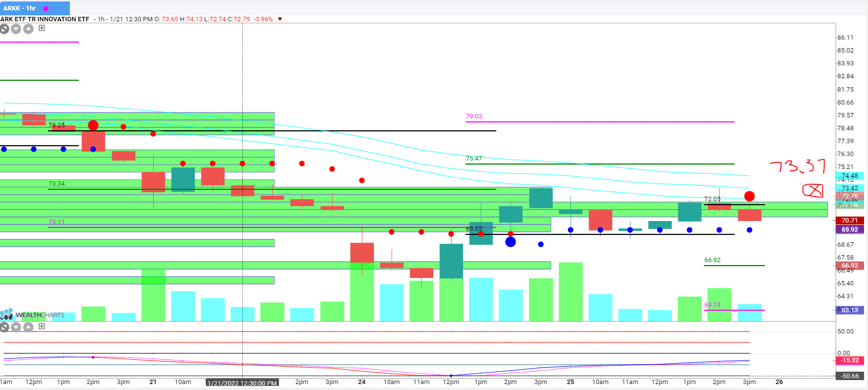The width and height of the screenshot is (868, 390).
Task: Click the -50.66 oscillator value tag
Action: [850, 376]
